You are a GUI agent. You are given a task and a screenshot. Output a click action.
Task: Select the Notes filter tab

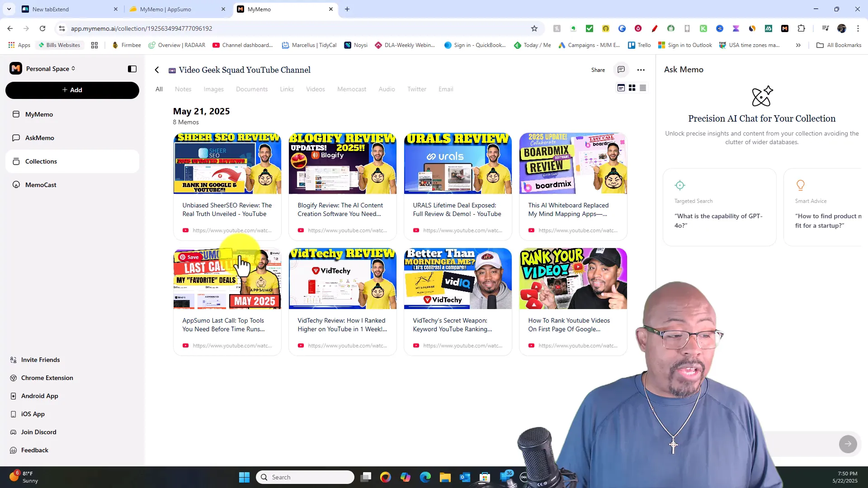[x=183, y=89]
